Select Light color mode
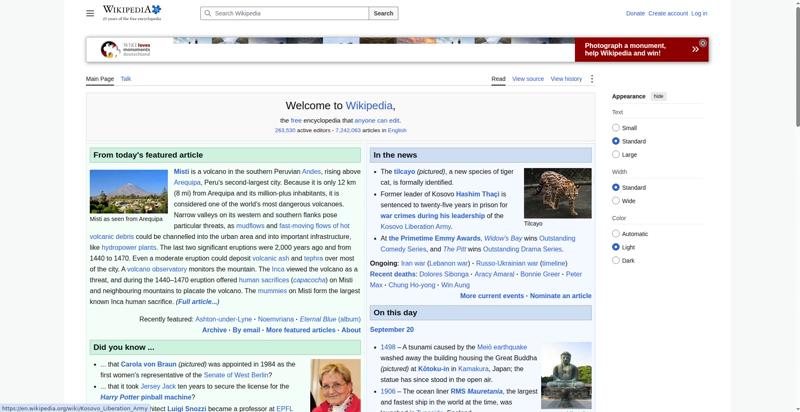Viewport: 800px width, 412px height. click(x=616, y=247)
